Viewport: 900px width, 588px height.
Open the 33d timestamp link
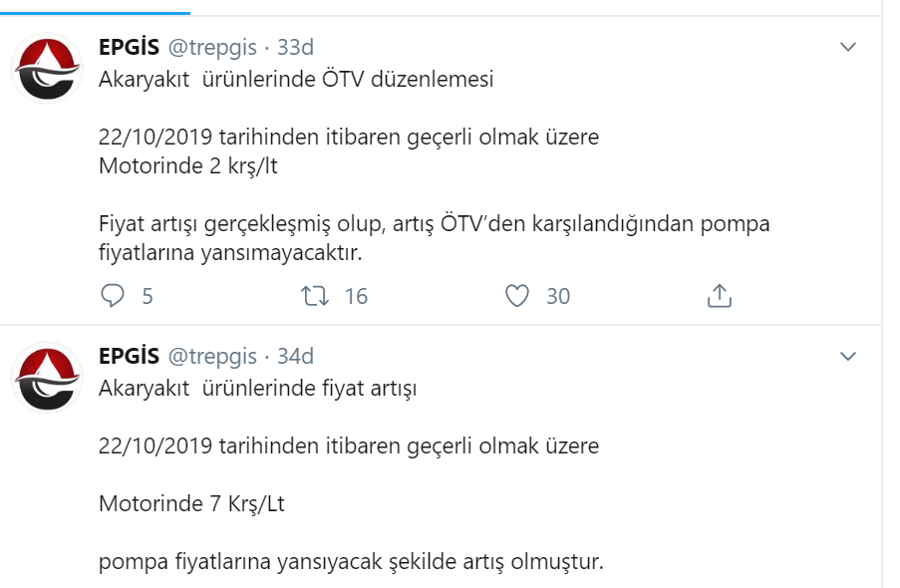coord(296,47)
